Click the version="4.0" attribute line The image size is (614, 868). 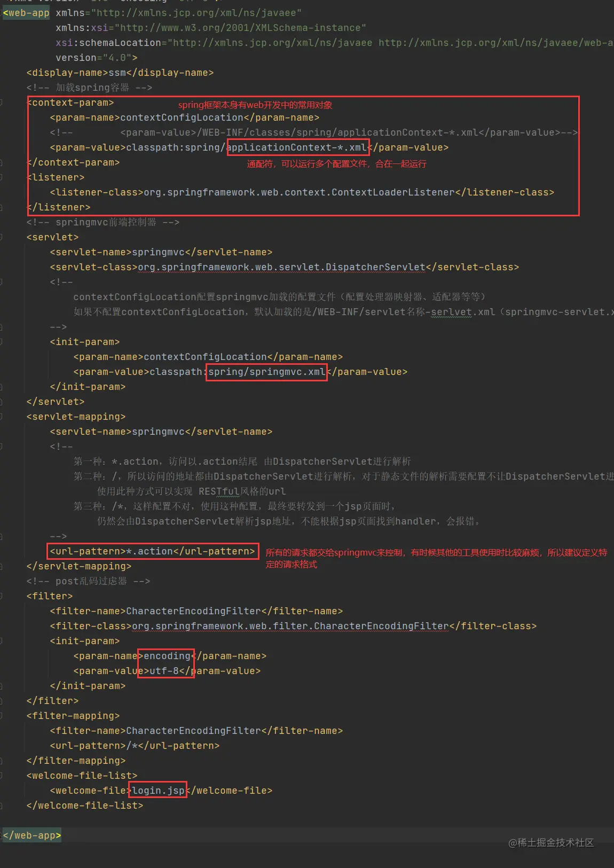coord(97,58)
